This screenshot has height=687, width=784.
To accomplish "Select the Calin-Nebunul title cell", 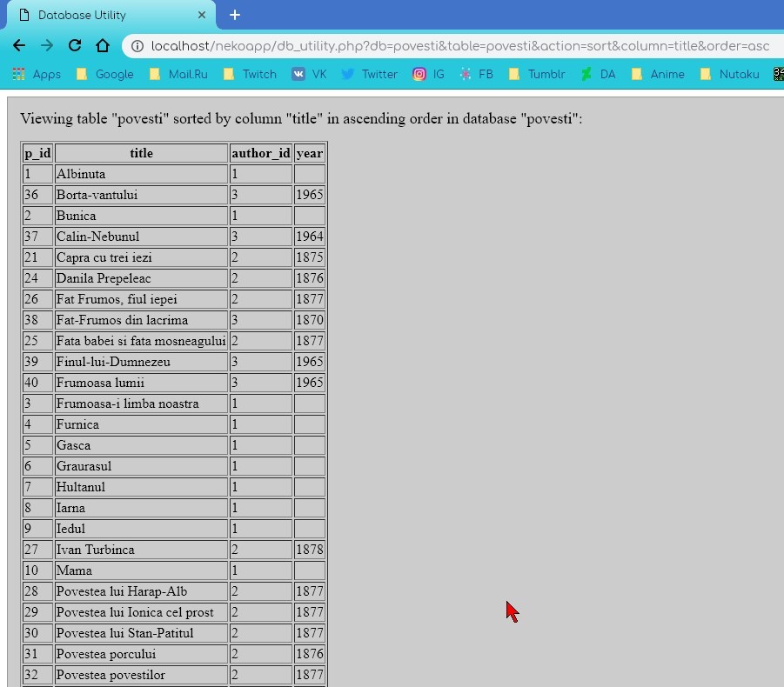I will point(141,237).
